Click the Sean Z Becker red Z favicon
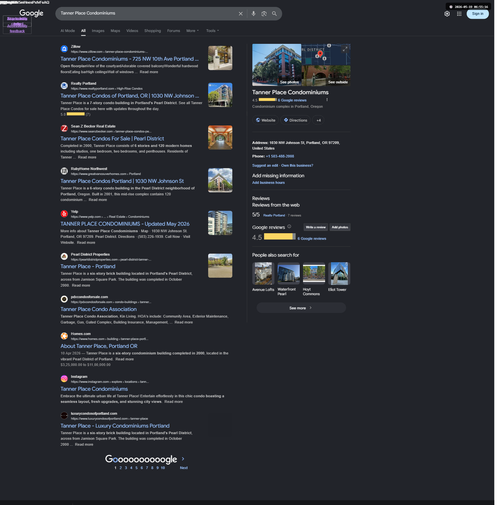Screen dimensions: 500x505 click(x=64, y=128)
